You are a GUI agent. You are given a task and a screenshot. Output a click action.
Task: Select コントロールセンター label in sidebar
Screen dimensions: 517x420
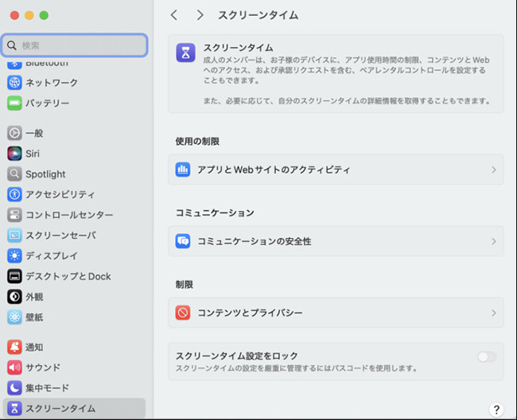pyautogui.click(x=69, y=215)
